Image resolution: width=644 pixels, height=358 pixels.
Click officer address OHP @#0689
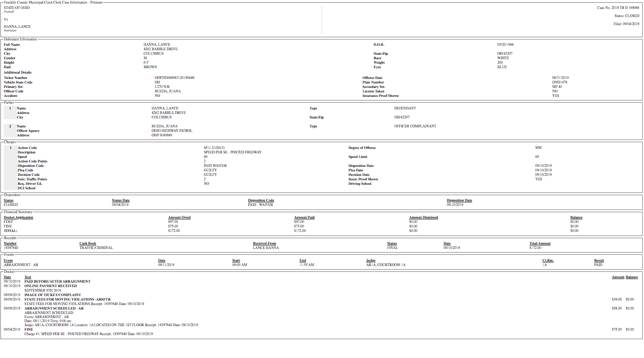(162, 135)
